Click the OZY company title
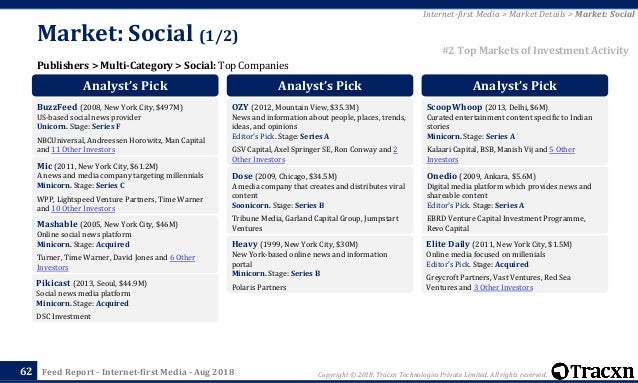The width and height of the screenshot is (638, 383). 240,107
